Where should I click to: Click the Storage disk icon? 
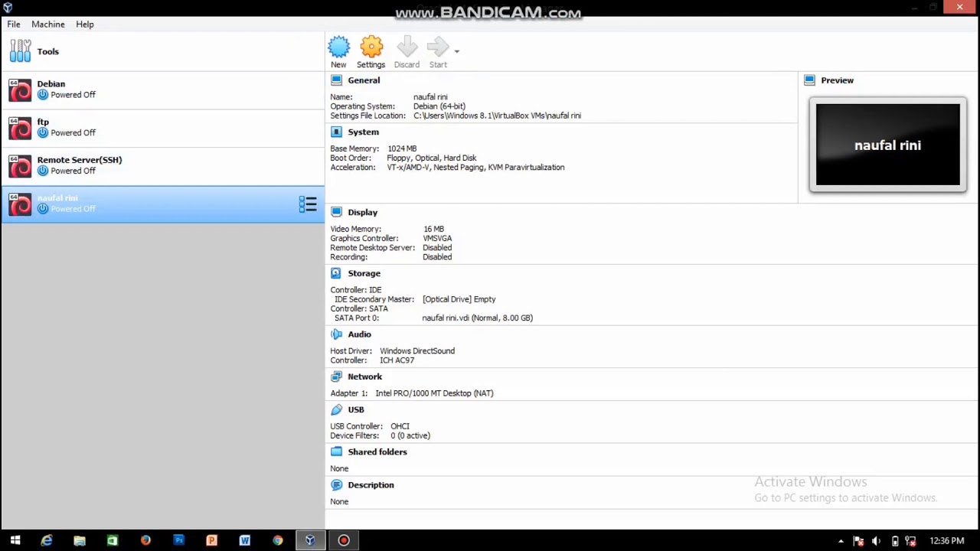(x=336, y=273)
